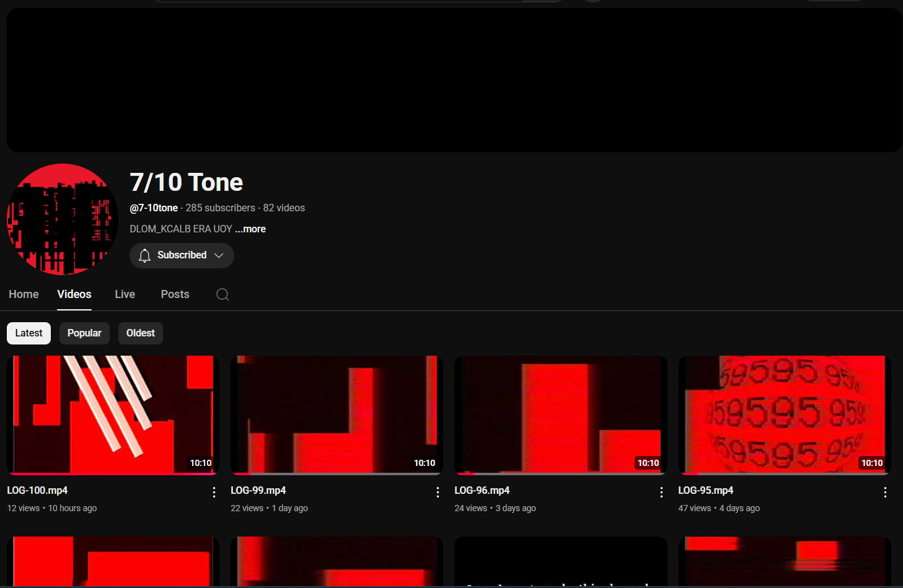Click the 7/10 Tone channel avatar
Image resolution: width=903 pixels, height=588 pixels.
pyautogui.click(x=62, y=219)
